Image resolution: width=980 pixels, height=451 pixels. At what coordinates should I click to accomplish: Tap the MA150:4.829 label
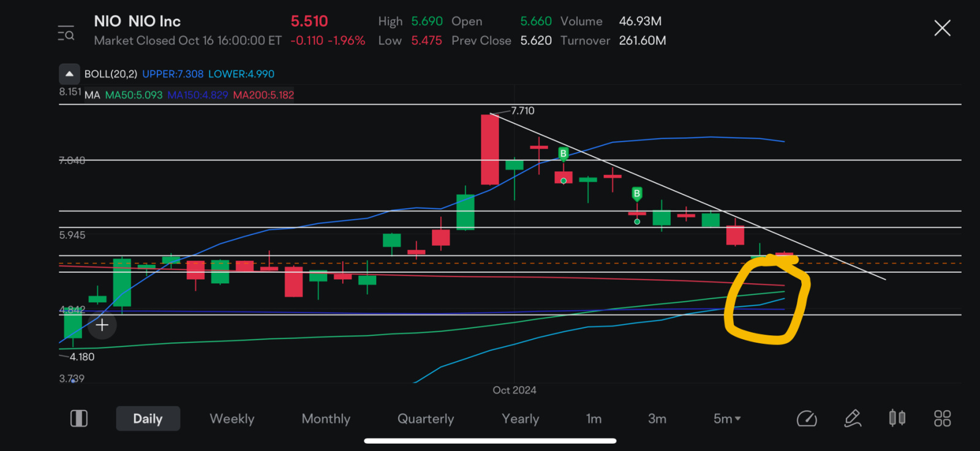[198, 95]
